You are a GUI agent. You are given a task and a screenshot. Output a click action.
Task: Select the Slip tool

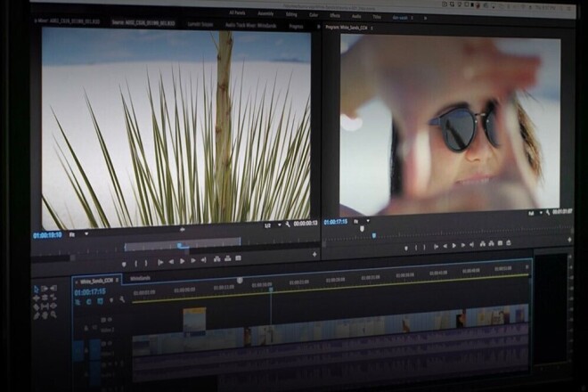point(45,306)
